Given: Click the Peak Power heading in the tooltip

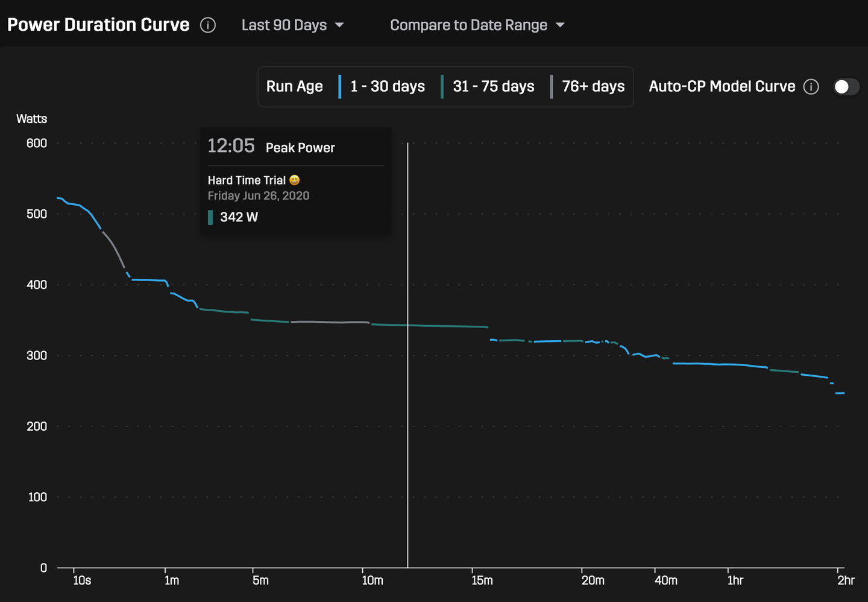Looking at the screenshot, I should 300,148.
